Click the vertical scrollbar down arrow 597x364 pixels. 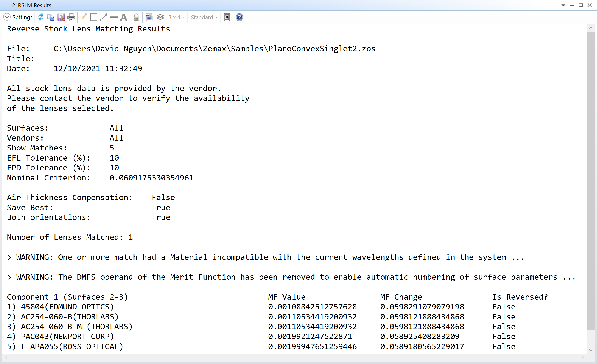[591, 350]
